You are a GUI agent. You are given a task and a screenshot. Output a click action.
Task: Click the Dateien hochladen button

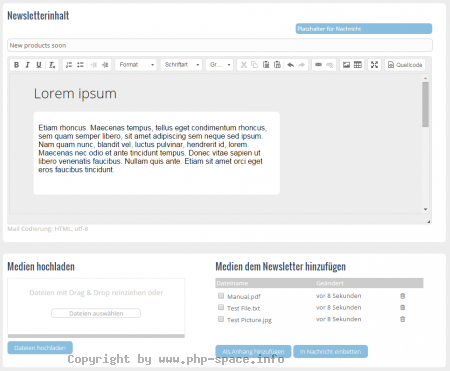click(x=40, y=348)
